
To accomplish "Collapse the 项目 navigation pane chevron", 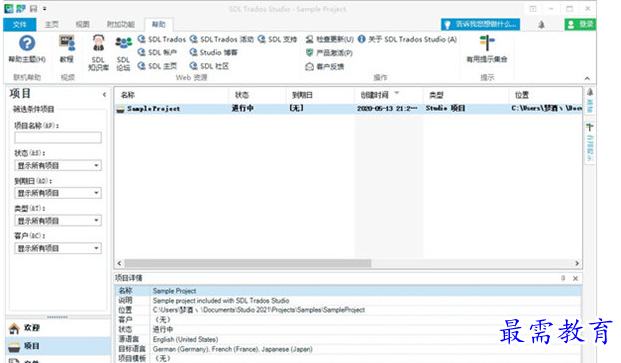I will coord(104,94).
